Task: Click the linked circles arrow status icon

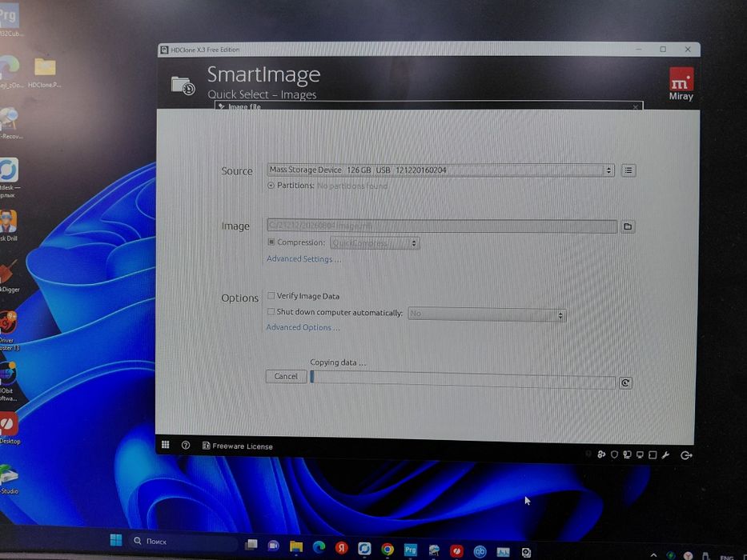Action: coord(601,454)
